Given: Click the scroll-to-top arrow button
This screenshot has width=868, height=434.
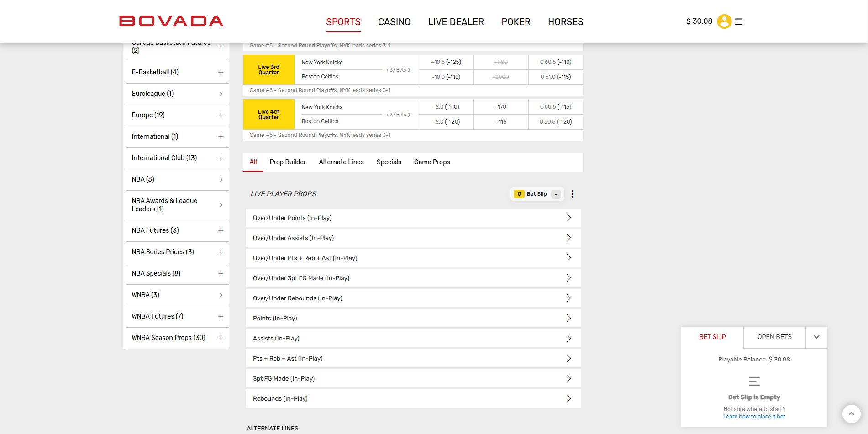Looking at the screenshot, I should [851, 414].
